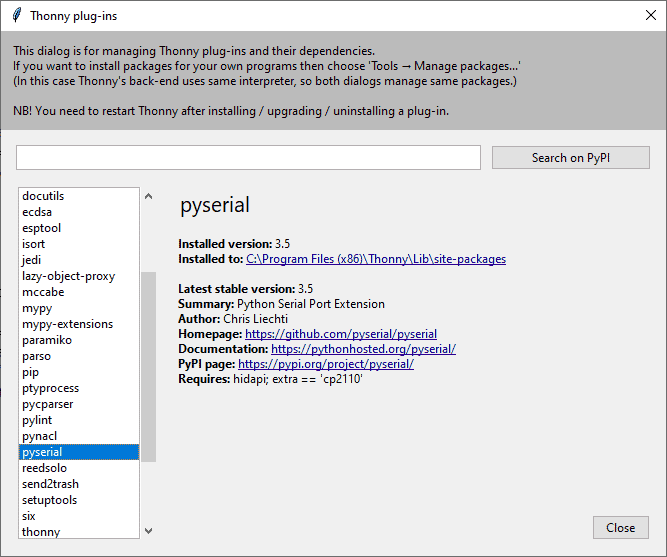Open the site-packages install path link
Image resolution: width=667 pixels, height=557 pixels.
376,259
